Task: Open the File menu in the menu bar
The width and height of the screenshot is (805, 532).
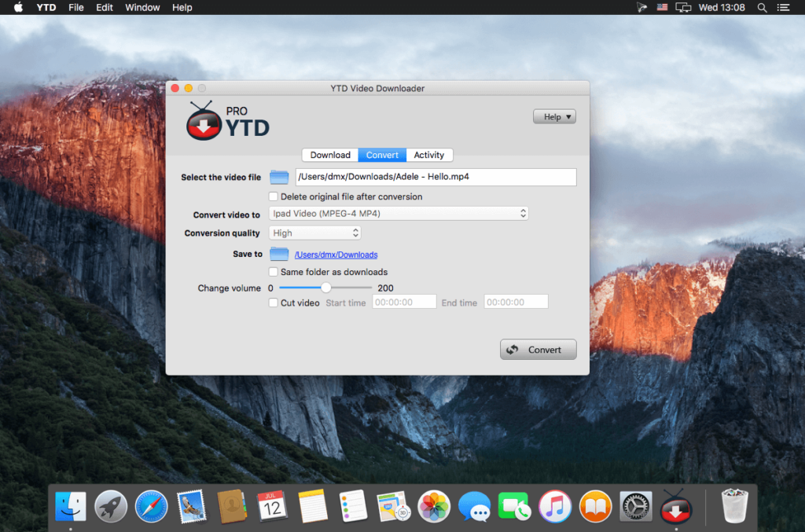Action: [x=75, y=7]
